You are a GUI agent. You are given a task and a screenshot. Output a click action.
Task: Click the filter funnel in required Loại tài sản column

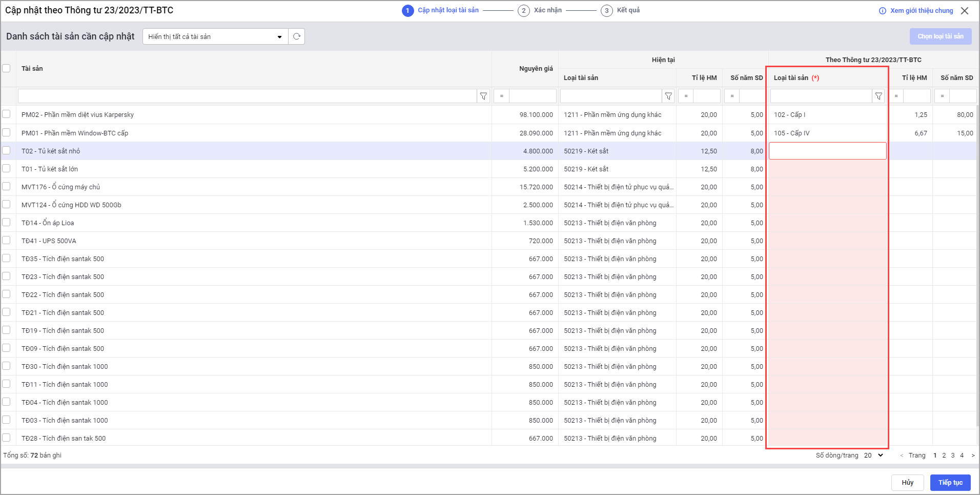coord(879,96)
